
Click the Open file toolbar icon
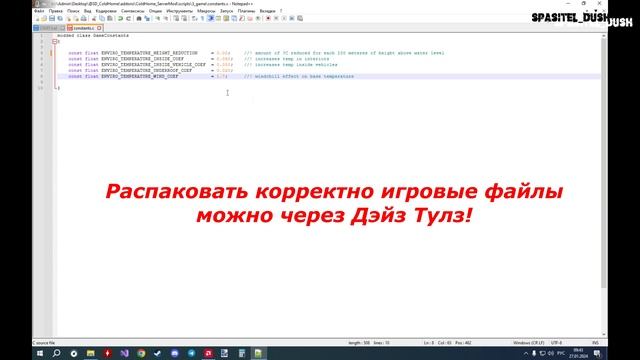(x=44, y=18)
